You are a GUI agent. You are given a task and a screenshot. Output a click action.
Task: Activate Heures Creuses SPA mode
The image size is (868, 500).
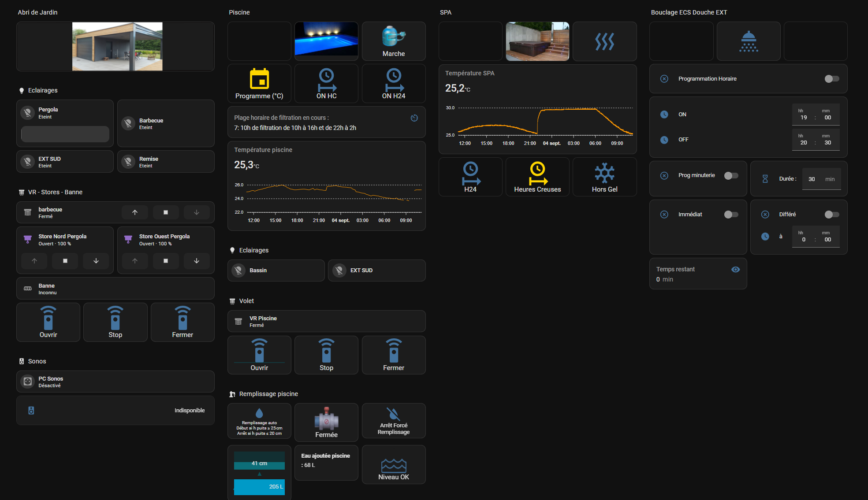click(537, 173)
